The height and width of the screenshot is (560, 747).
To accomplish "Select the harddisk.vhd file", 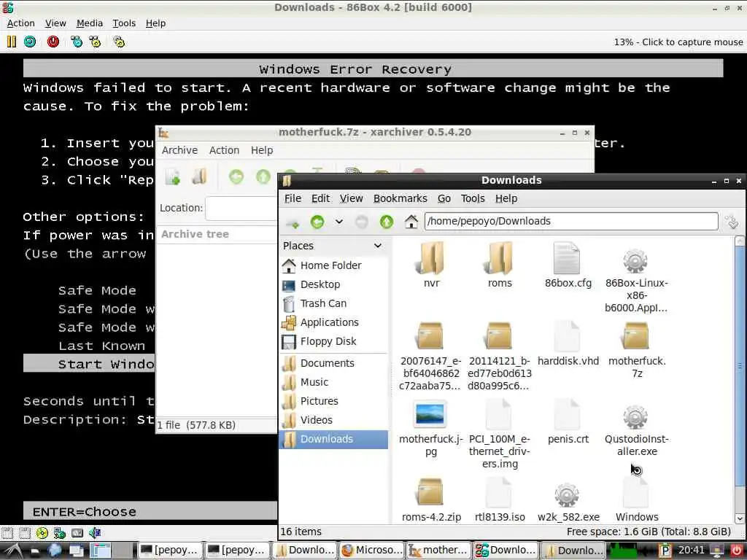I will click(x=568, y=344).
